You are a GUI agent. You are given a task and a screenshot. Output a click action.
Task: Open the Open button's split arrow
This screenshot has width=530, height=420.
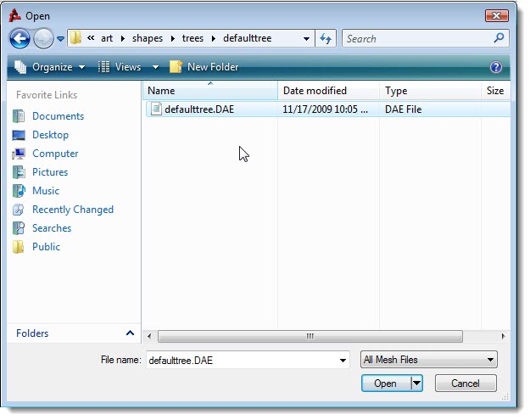pyautogui.click(x=416, y=384)
